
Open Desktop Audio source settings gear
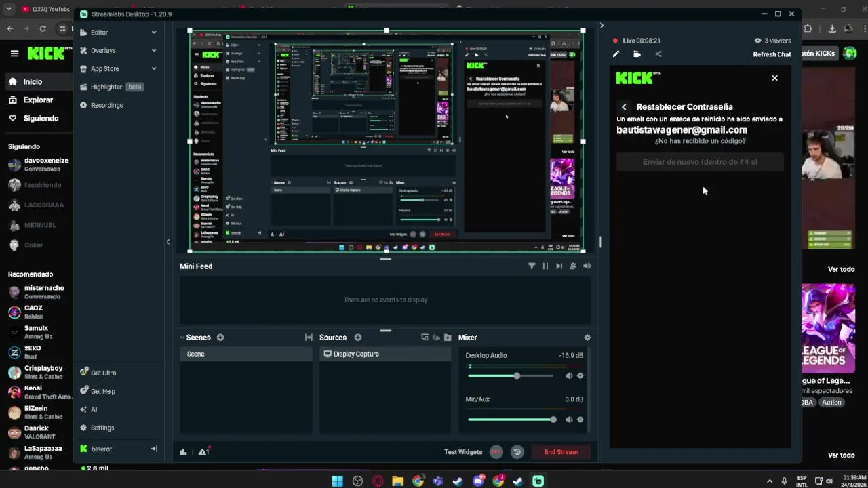pyautogui.click(x=580, y=375)
